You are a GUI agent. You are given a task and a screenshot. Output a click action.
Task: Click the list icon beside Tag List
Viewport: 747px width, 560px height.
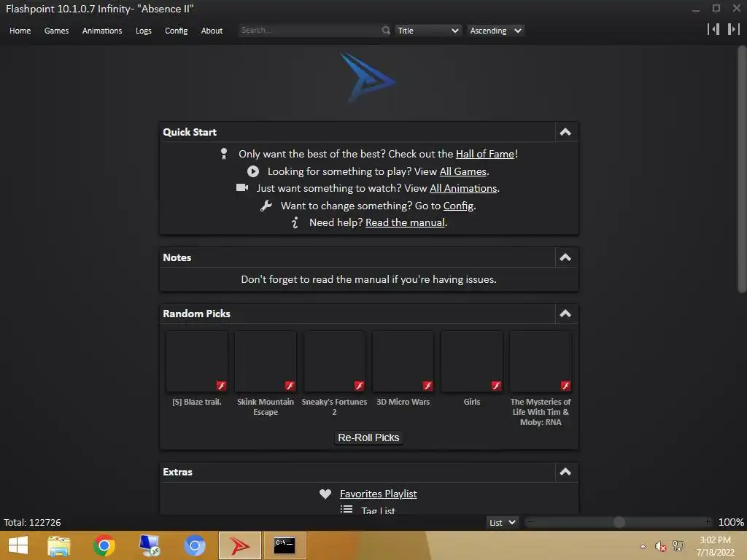[347, 510]
